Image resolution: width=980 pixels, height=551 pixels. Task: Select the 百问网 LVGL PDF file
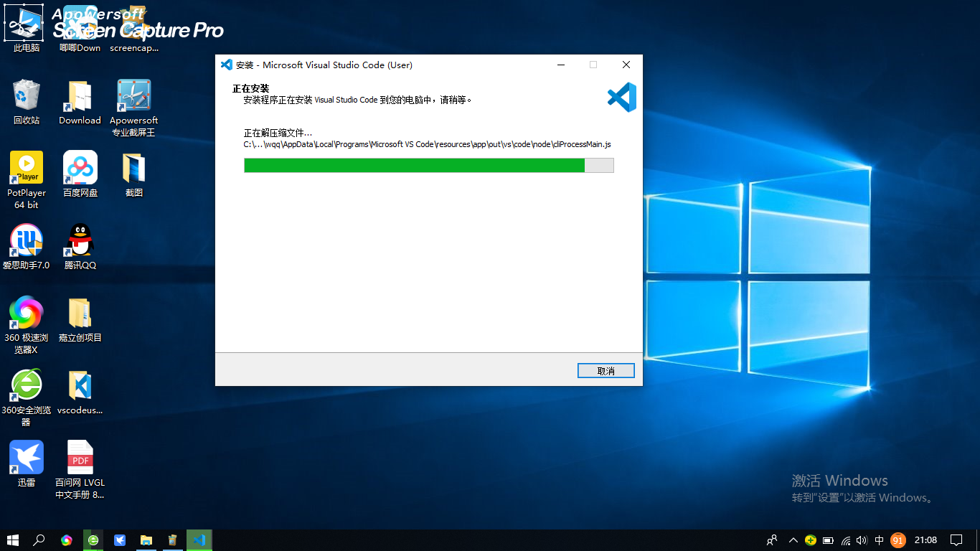tap(80, 470)
